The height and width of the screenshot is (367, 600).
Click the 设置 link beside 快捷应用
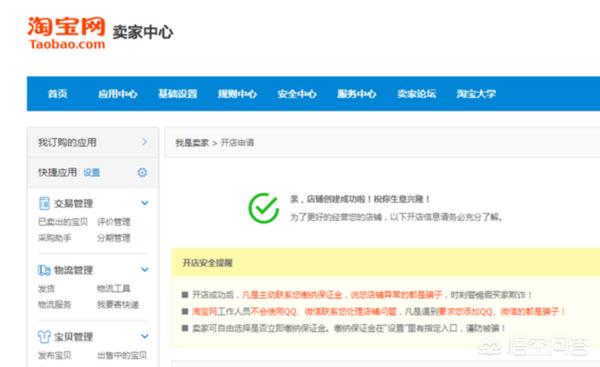point(92,173)
